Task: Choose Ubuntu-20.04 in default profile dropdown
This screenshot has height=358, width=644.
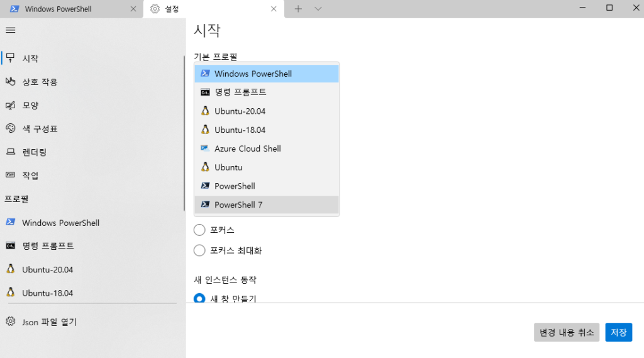Action: [x=267, y=111]
